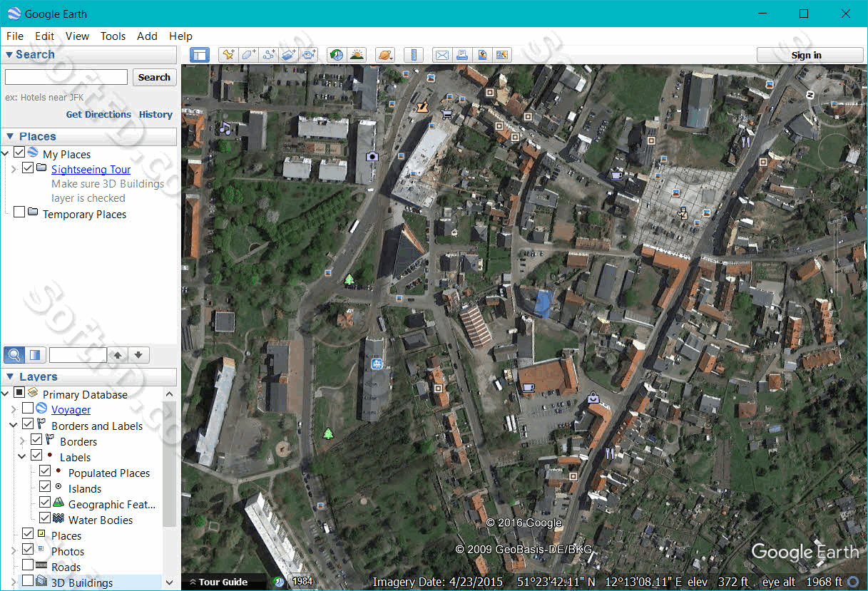Print the current view

coord(462,55)
